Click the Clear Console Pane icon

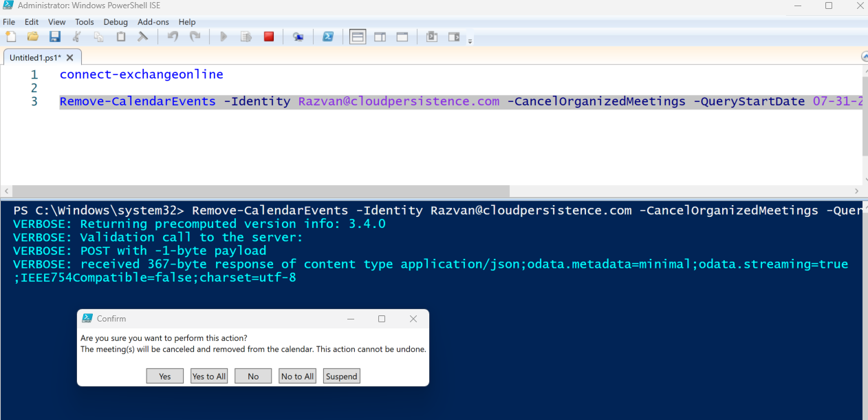[143, 36]
